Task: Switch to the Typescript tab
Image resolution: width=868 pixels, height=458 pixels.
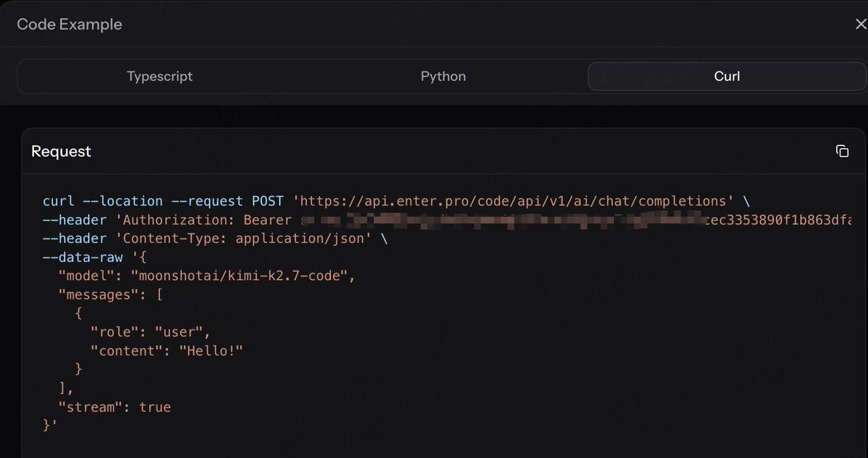Action: pos(160,76)
